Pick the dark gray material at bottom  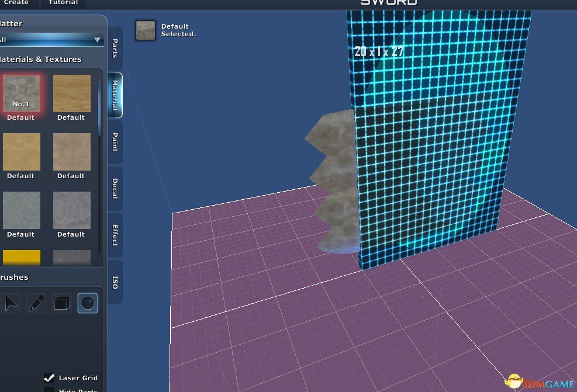(72, 258)
